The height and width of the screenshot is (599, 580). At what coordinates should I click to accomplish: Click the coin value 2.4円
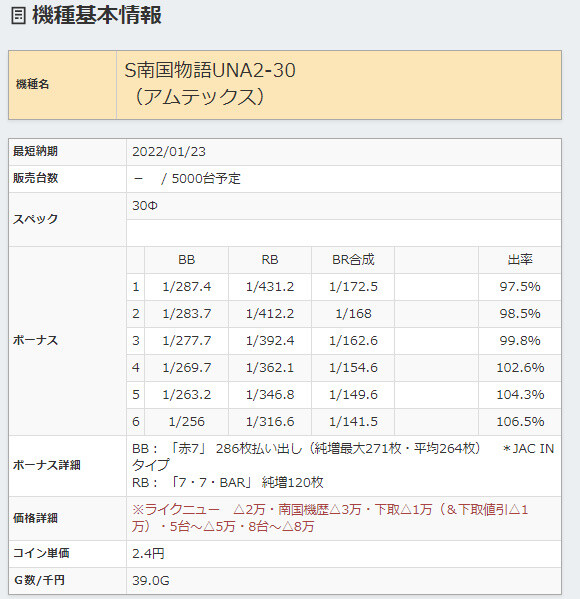click(x=148, y=553)
